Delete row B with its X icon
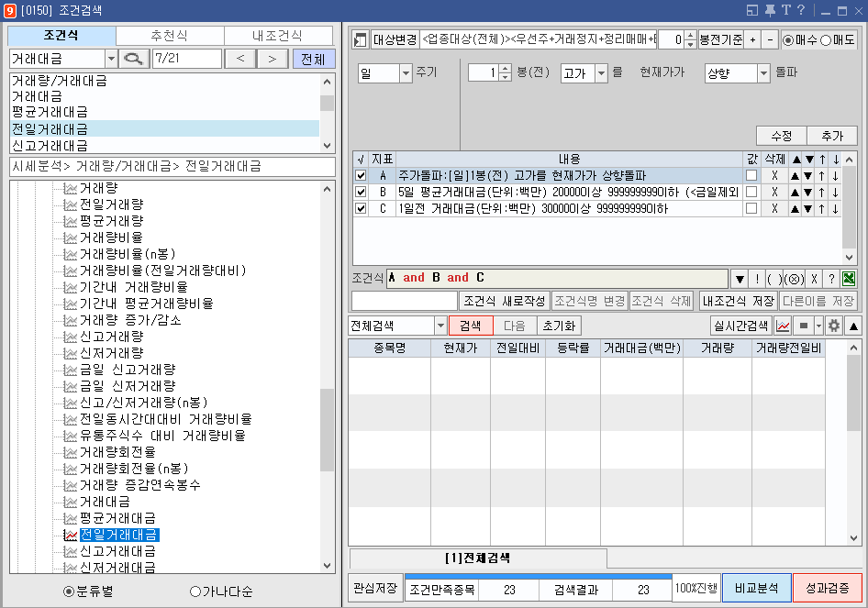This screenshot has height=608, width=868. [x=774, y=192]
